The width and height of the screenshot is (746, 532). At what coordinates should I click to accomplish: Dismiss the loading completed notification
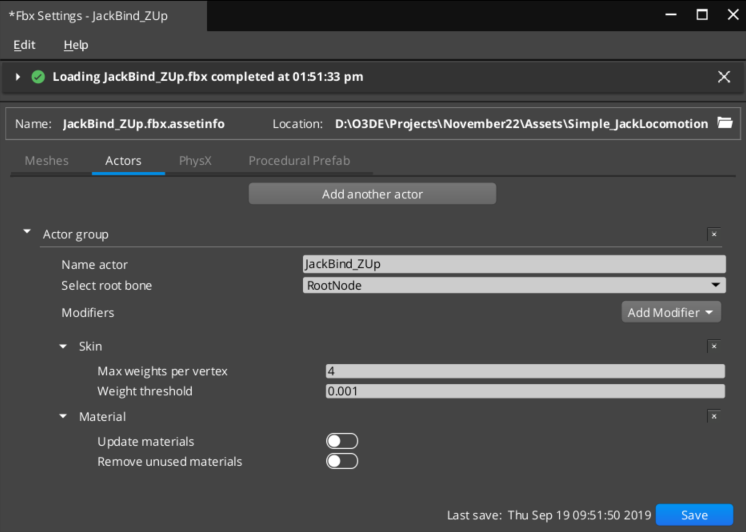tap(724, 77)
